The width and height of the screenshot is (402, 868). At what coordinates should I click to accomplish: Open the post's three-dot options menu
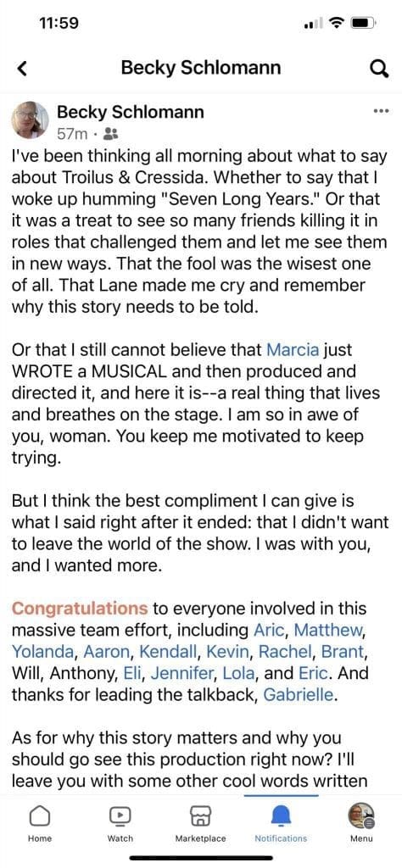click(x=381, y=111)
